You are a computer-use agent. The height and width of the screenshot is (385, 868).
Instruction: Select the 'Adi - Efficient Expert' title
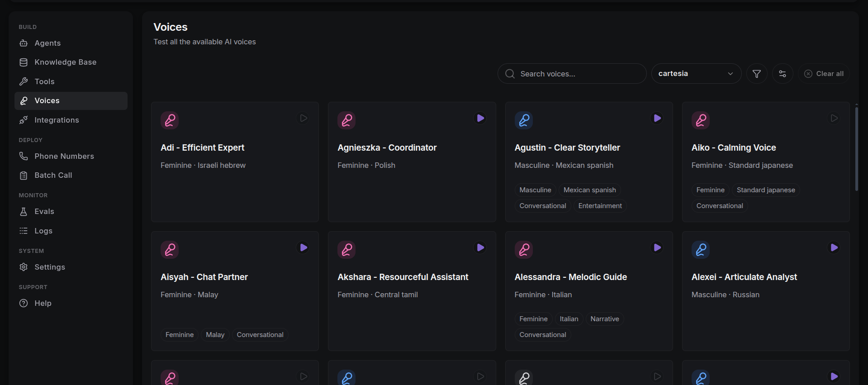tap(202, 147)
